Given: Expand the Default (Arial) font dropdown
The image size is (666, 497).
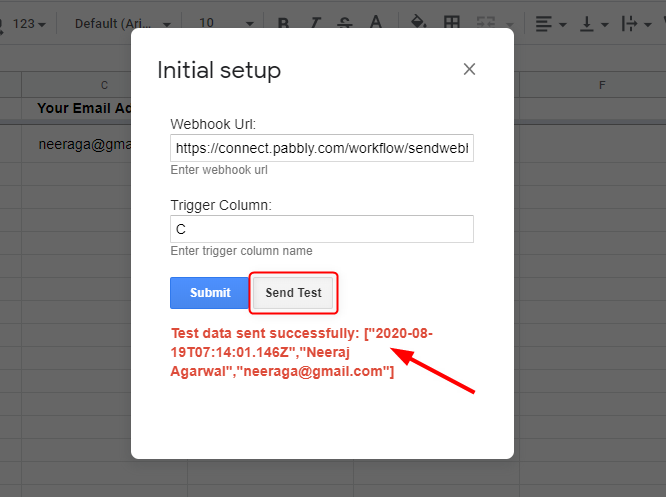Looking at the screenshot, I should point(122,23).
